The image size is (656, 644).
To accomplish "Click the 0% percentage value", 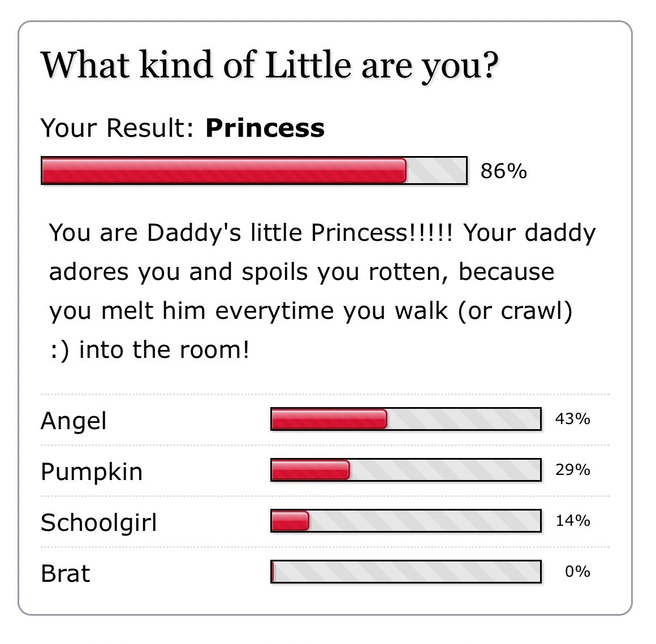I will pos(577,572).
